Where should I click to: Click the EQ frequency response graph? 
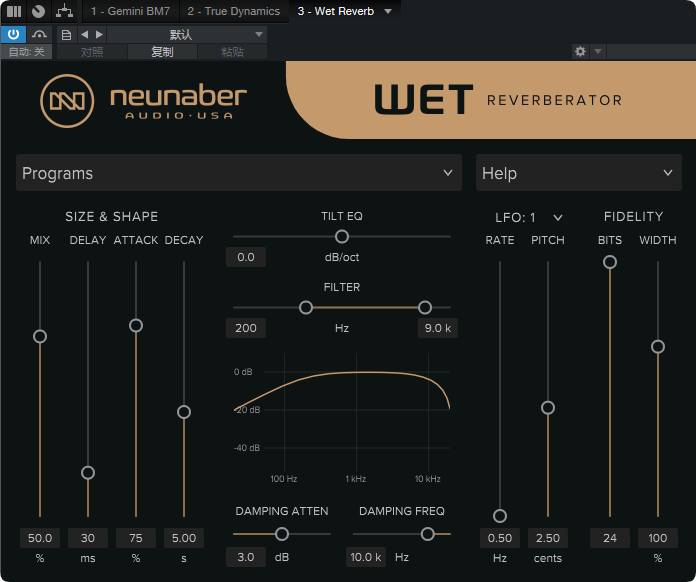click(x=342, y=420)
